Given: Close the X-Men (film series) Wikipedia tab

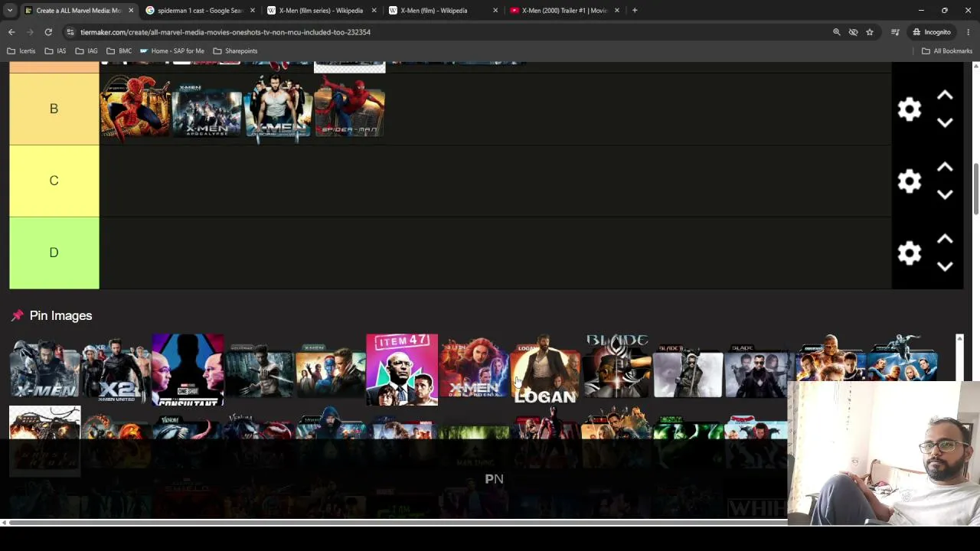Looking at the screenshot, I should (x=374, y=11).
